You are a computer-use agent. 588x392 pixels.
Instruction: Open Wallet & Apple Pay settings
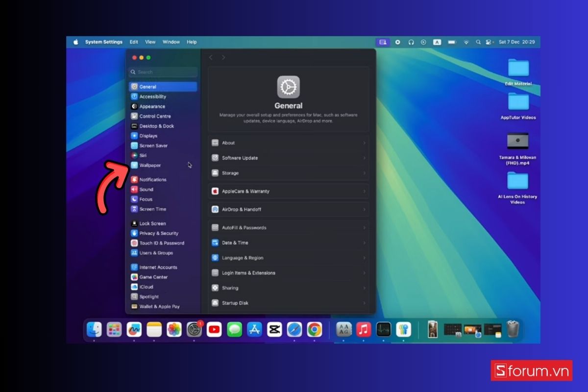[x=163, y=306]
